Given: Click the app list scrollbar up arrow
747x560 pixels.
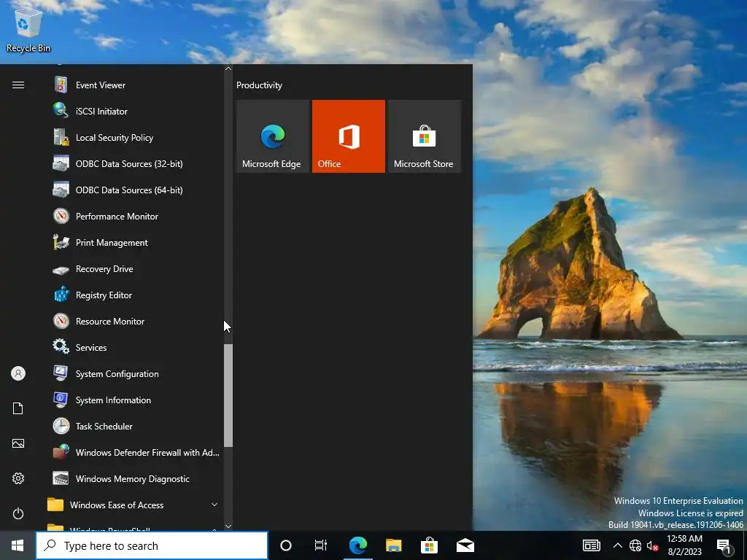Looking at the screenshot, I should [x=228, y=69].
